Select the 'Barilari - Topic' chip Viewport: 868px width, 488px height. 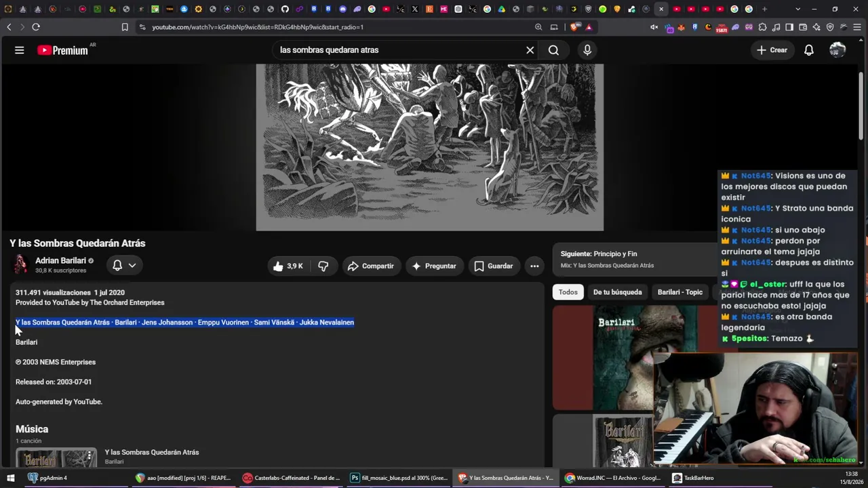680,292
